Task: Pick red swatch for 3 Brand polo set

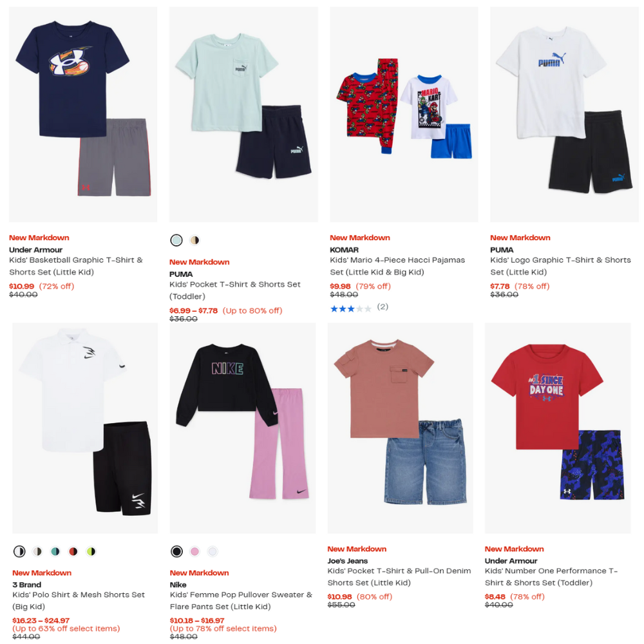Action: [x=73, y=551]
